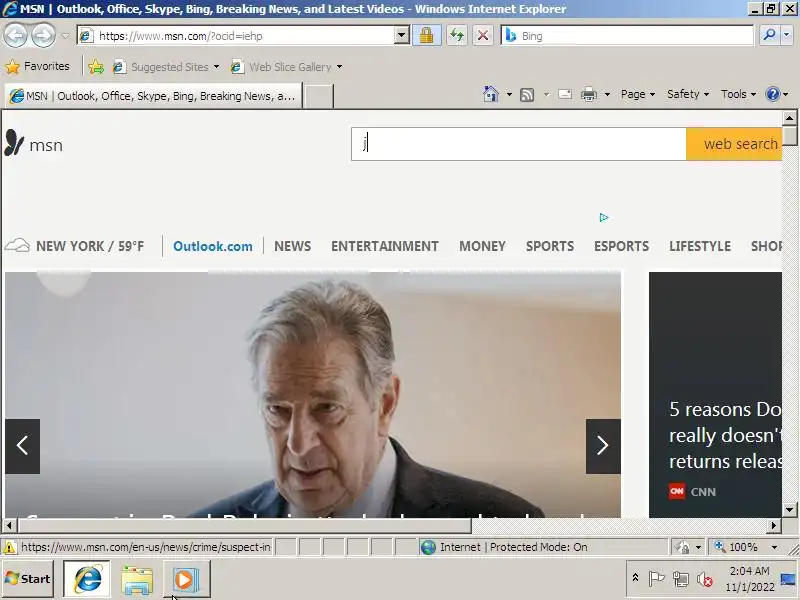This screenshot has width=800, height=600.
Task: Run search with the magnifier icon
Action: click(768, 35)
